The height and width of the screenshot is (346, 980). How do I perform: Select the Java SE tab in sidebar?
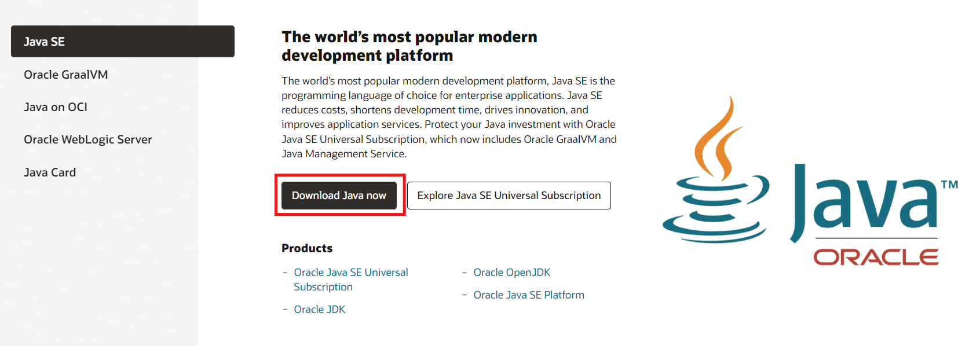point(123,42)
